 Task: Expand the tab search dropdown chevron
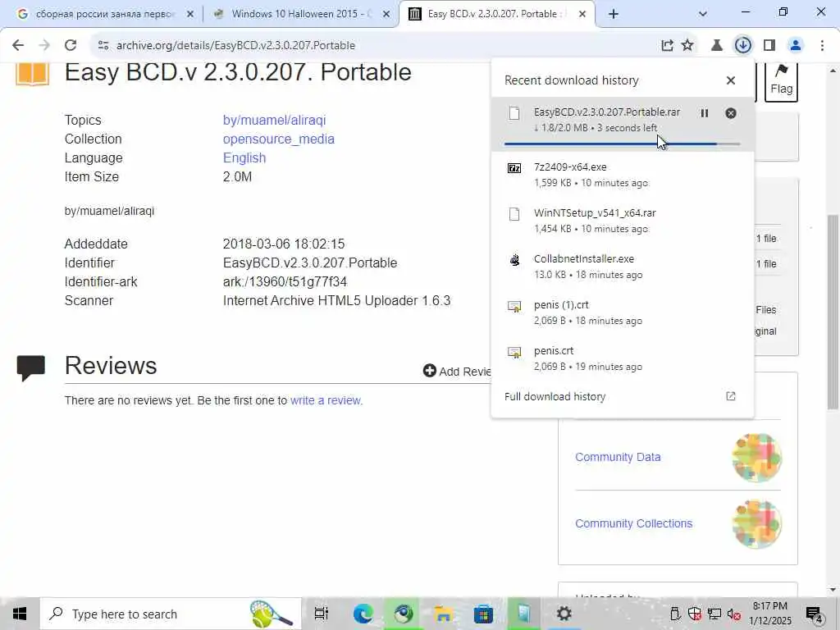click(x=703, y=14)
